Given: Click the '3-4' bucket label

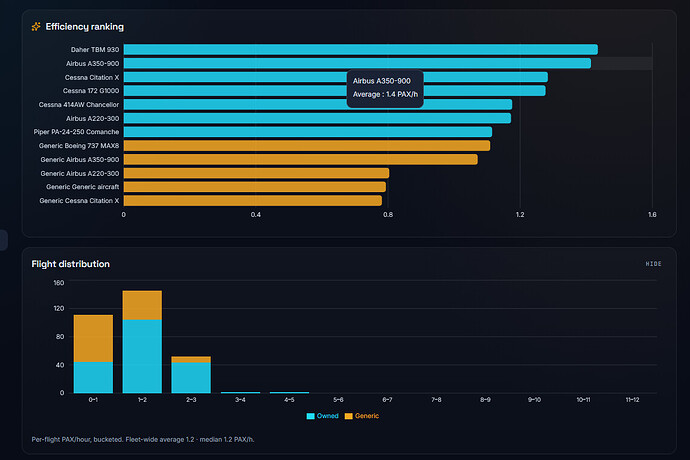Looking at the screenshot, I should (240, 400).
